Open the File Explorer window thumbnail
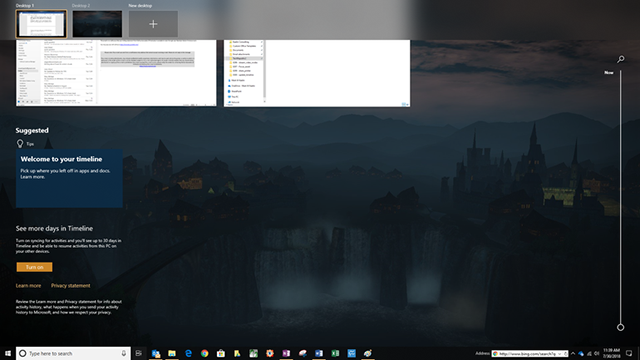The height and width of the screenshot is (360, 640). (317, 73)
